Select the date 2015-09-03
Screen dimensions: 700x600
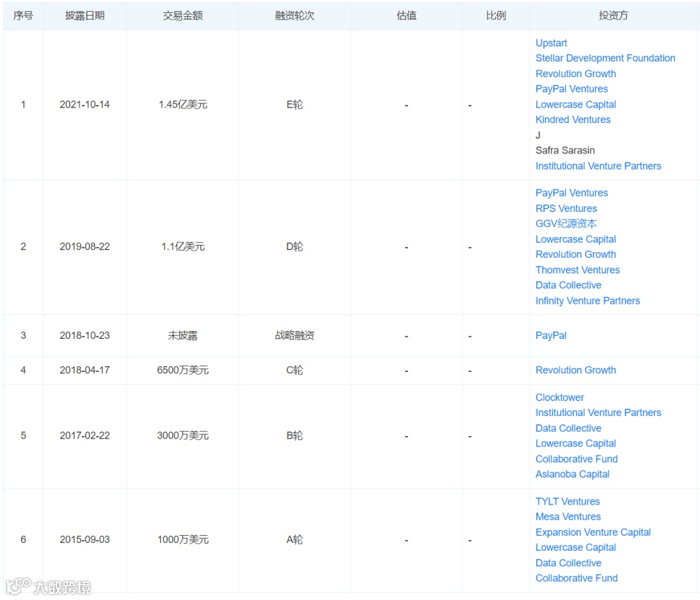(85, 540)
